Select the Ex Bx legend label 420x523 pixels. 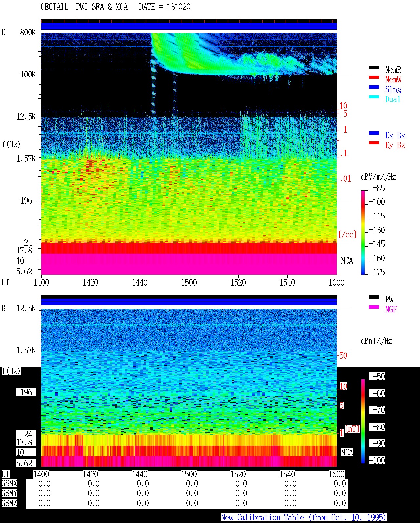[395, 135]
